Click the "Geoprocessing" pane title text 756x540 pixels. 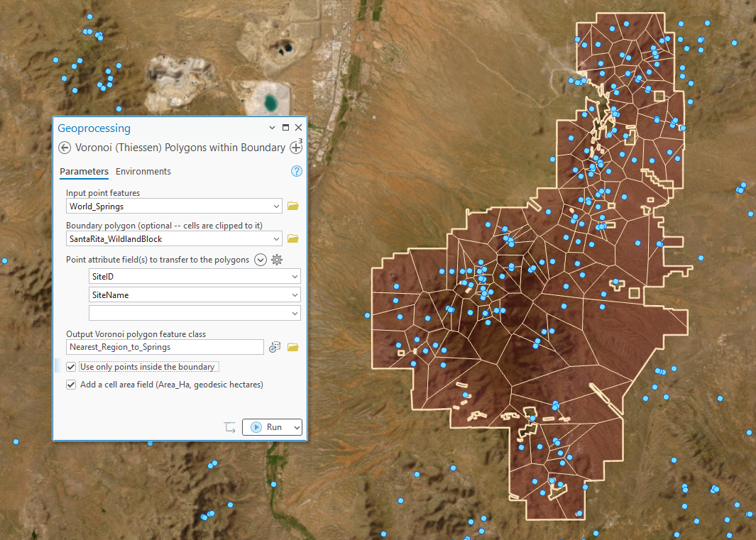94,128
